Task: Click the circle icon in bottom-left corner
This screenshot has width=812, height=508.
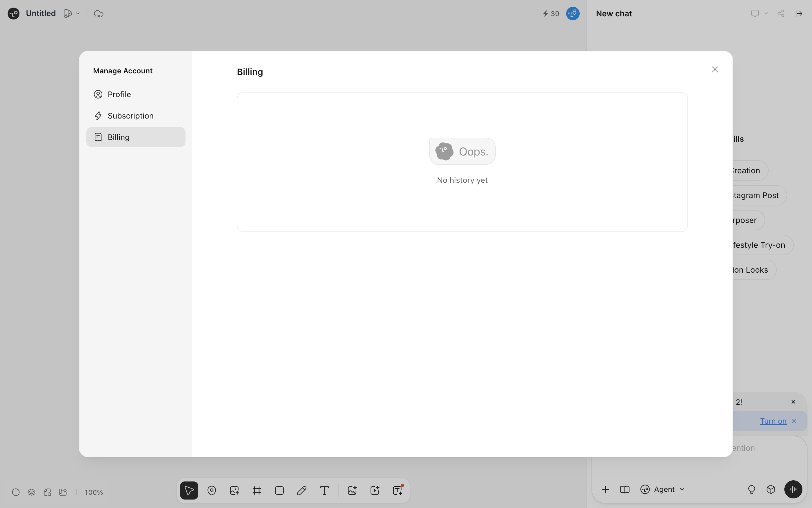Action: 16,492
